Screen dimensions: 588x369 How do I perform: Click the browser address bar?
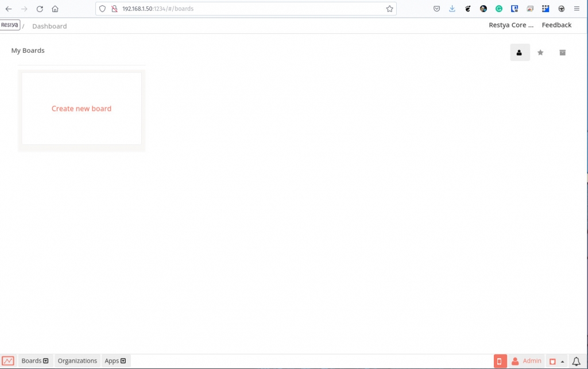230,9
